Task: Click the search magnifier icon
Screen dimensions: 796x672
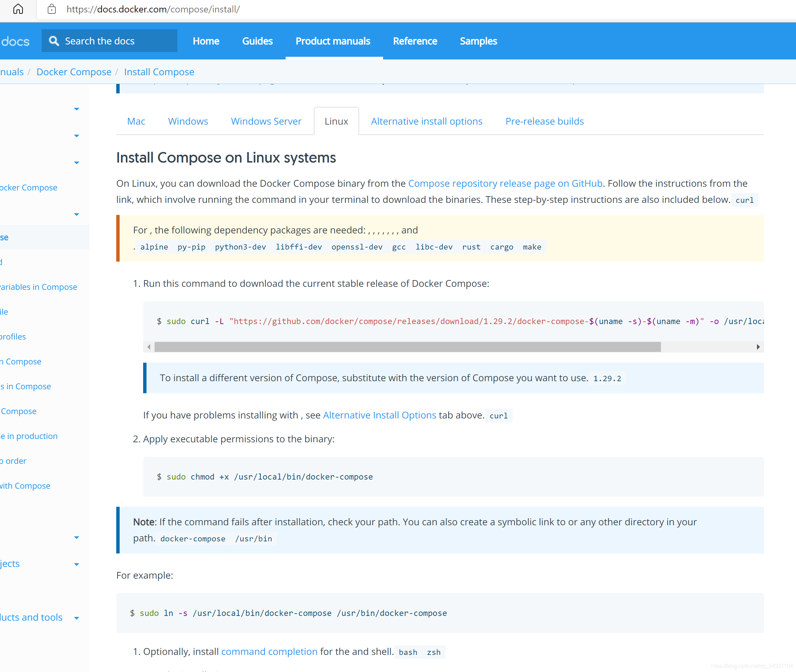Action: click(54, 41)
